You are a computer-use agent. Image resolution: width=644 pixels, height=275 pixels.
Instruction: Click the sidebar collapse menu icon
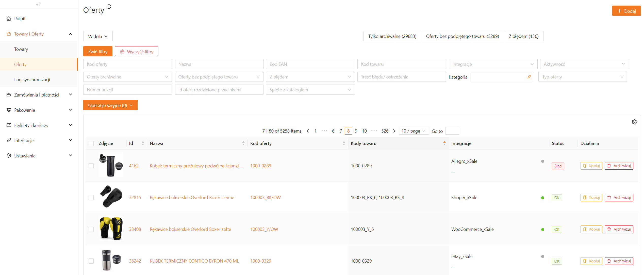[x=39, y=5]
